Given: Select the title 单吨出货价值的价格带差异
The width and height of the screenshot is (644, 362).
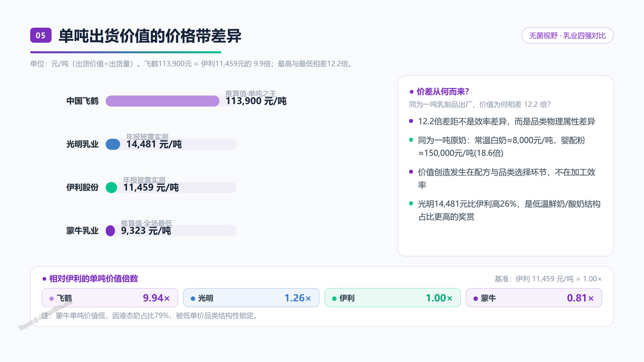Looking at the screenshot, I should [x=150, y=36].
